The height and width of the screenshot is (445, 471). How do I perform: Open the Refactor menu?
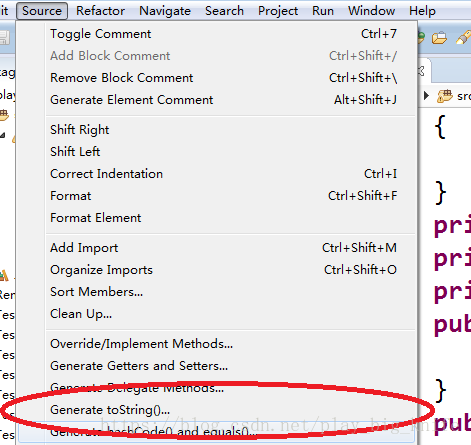pos(100,11)
